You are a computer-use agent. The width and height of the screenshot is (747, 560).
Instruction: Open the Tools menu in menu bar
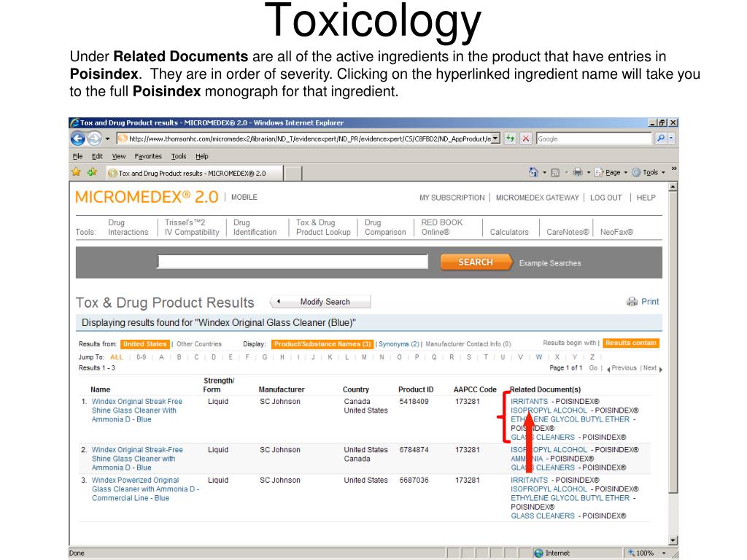[x=179, y=156]
